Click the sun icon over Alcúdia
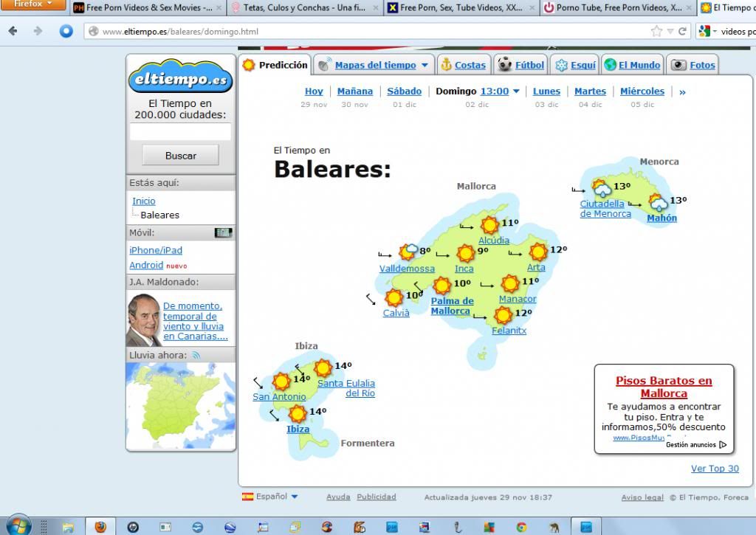 (x=490, y=225)
